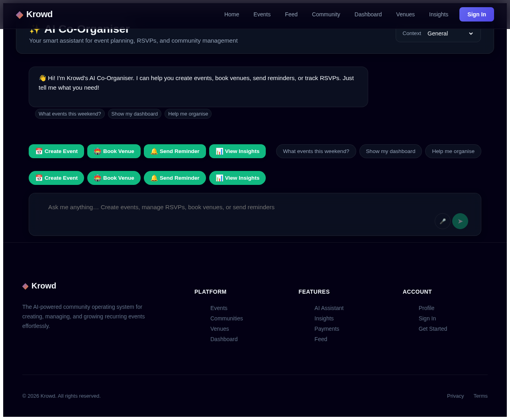Click the Krowd diamond logo in the footer
The width and height of the screenshot is (510, 420).
pos(39,286)
